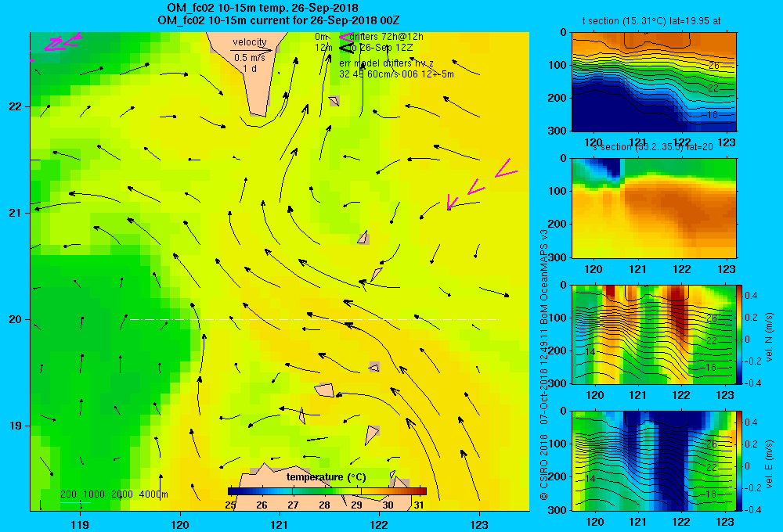This screenshot has height=532, width=783.
Task: Click the "temperature (°C)" colorbar title
Action: point(326,477)
